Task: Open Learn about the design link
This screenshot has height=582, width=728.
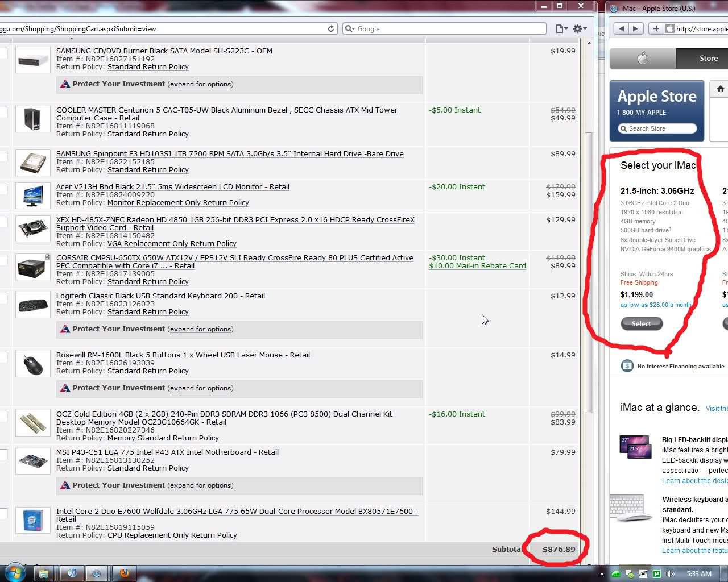Action: (x=694, y=481)
